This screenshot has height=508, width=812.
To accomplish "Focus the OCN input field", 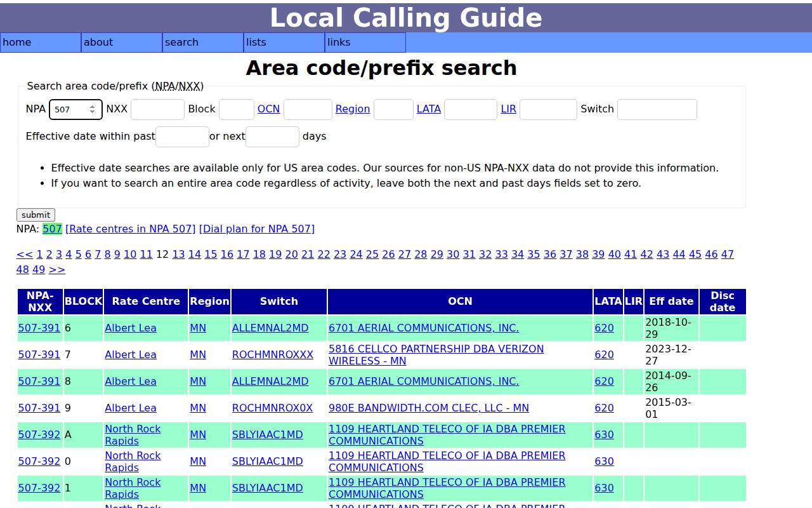I will tap(308, 109).
